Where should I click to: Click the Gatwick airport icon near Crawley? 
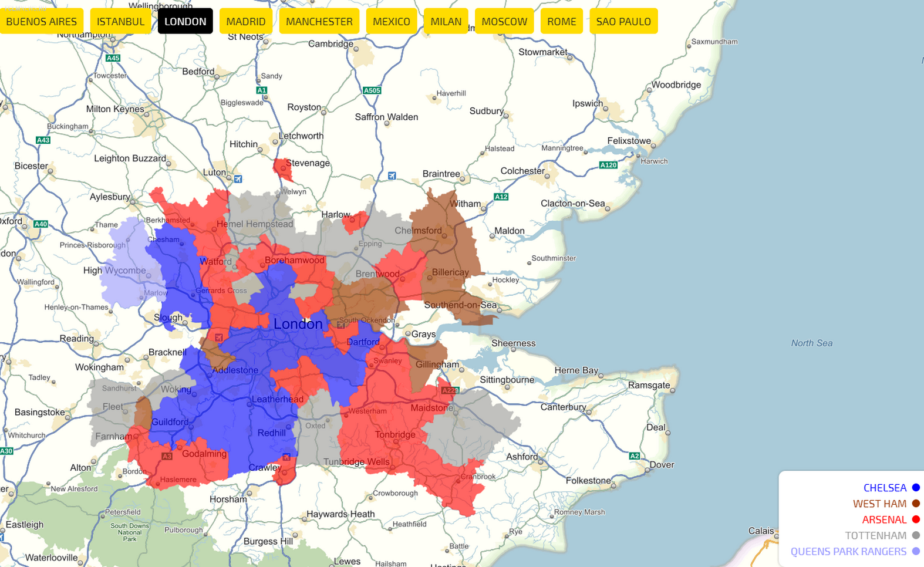286,457
